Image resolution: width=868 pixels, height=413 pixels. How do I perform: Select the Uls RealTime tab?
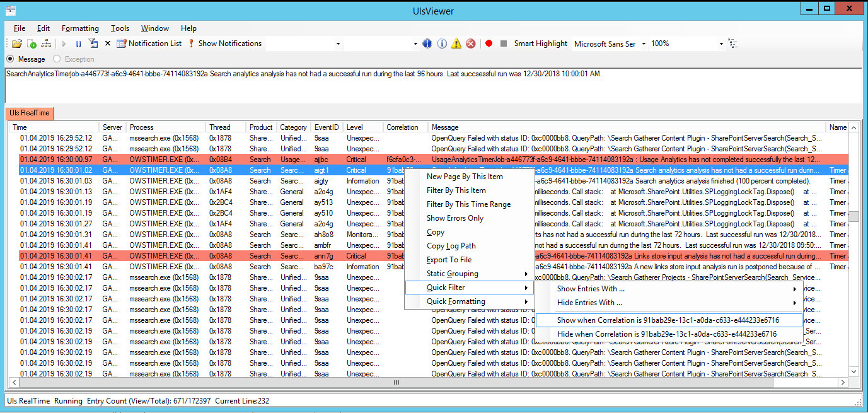pyautogui.click(x=29, y=113)
